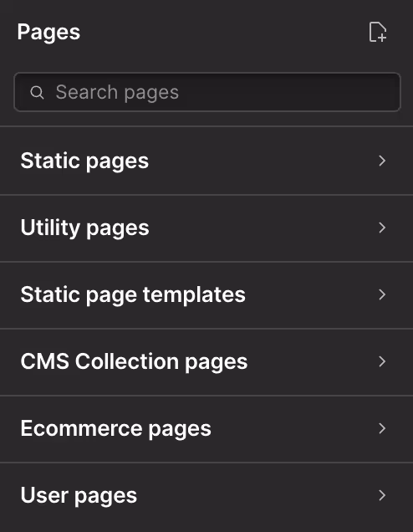Viewport: 413px width, 532px height.
Task: Select the Ecommerce pages label
Action: 115,429
